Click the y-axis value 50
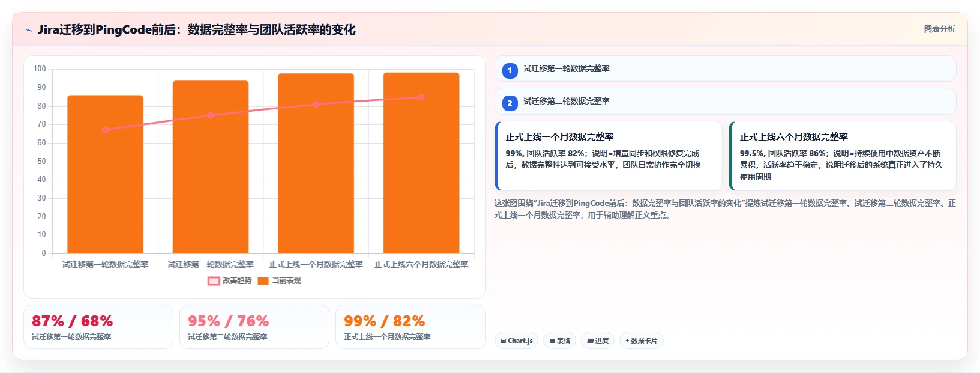This screenshot has width=980, height=373. (x=41, y=161)
